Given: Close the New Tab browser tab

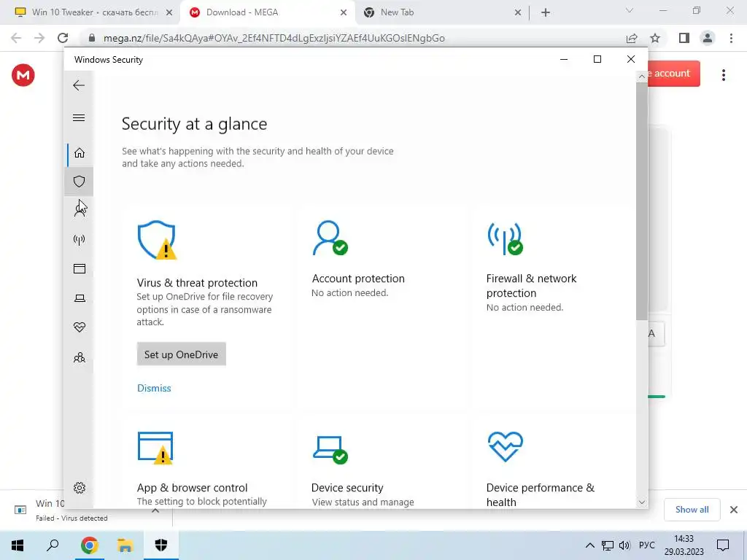Looking at the screenshot, I should tap(518, 13).
